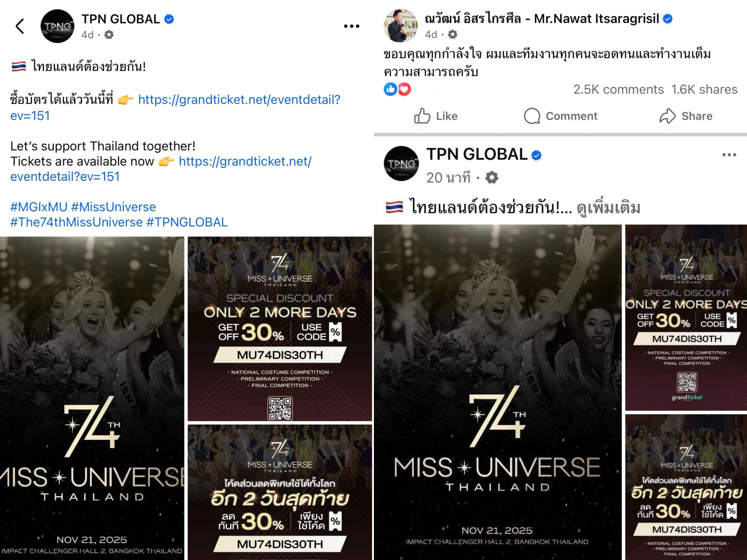The image size is (747, 560).
Task: Expand the post text with ดูเพิ่มเติม
Action: coord(608,208)
